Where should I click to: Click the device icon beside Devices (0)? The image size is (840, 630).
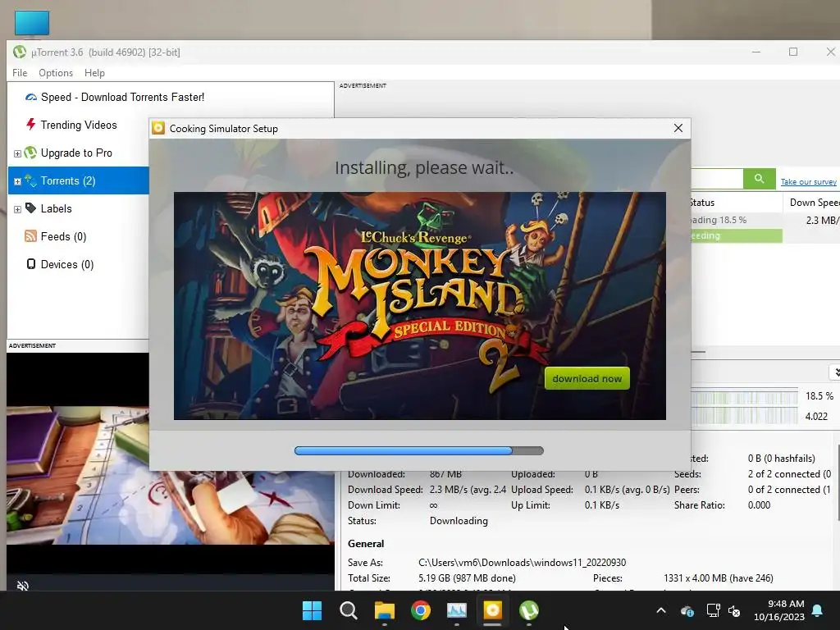(31, 263)
